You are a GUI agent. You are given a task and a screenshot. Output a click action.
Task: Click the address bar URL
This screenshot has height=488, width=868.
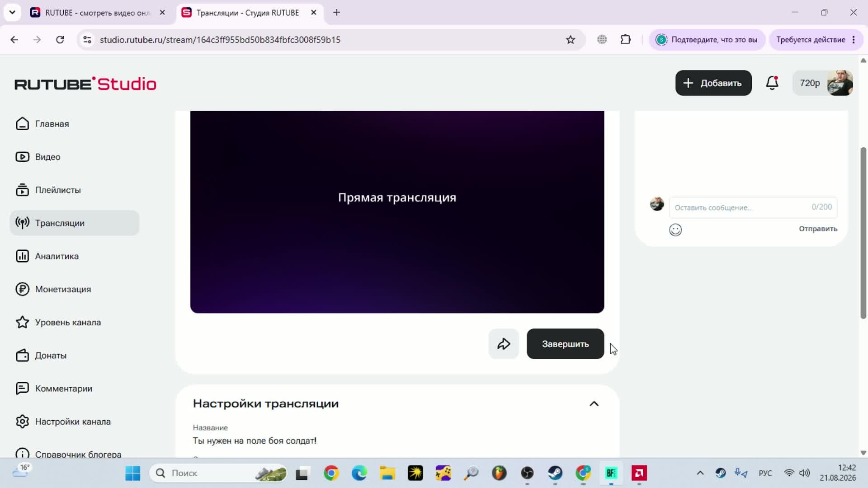pyautogui.click(x=220, y=40)
